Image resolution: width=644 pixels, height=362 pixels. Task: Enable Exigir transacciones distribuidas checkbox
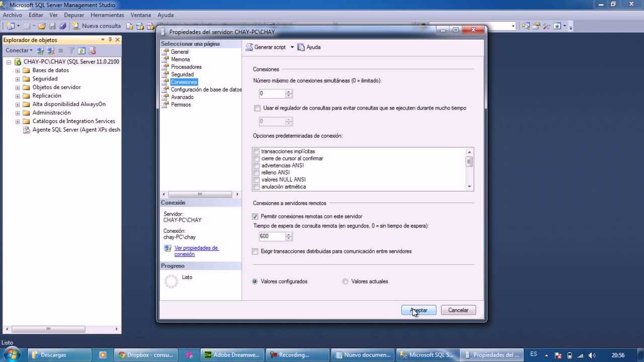click(x=255, y=251)
